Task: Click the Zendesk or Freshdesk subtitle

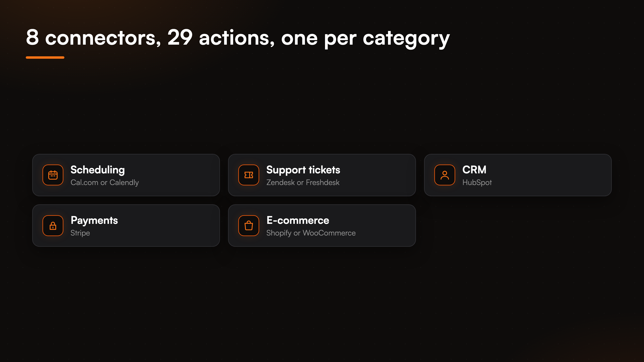Action: click(303, 182)
